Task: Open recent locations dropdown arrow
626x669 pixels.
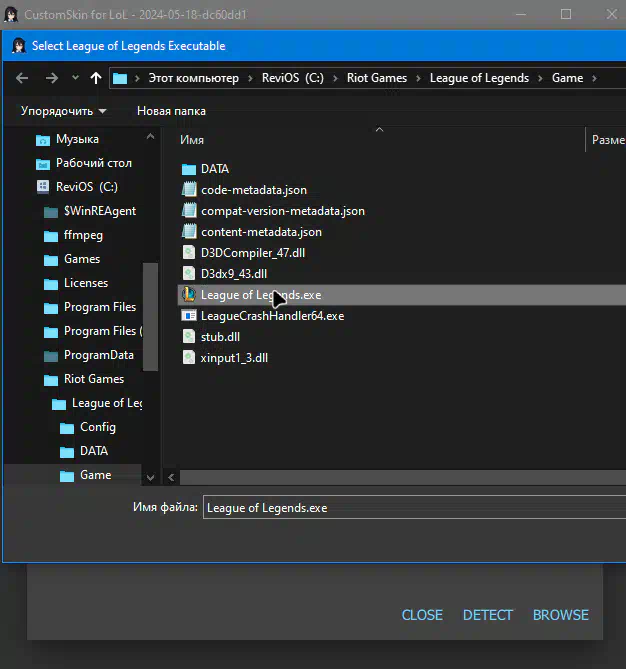Action: pyautogui.click(x=75, y=78)
